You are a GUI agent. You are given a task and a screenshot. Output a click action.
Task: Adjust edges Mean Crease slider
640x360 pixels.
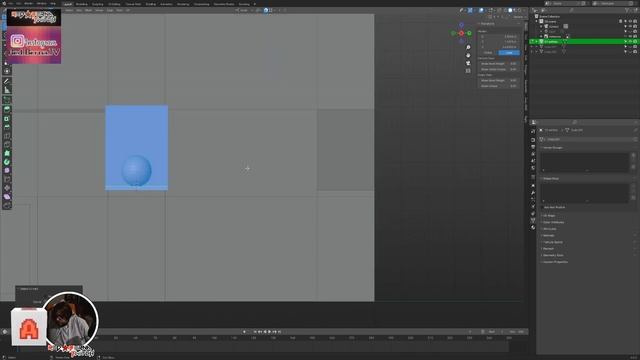point(498,86)
